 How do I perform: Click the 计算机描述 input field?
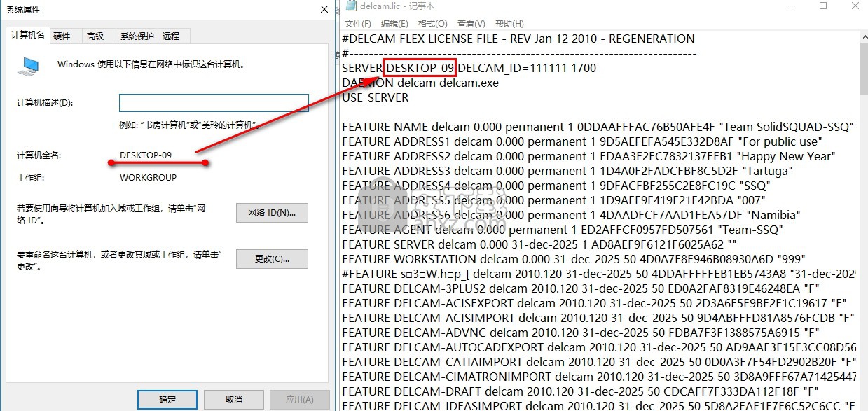[214, 103]
